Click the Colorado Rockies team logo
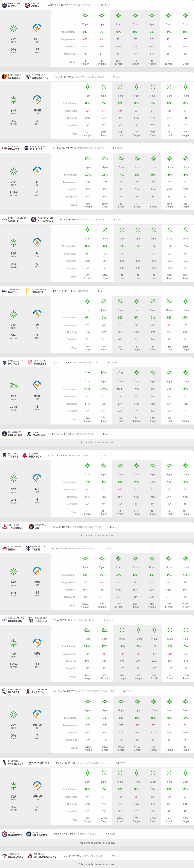Screen dimensions: 194x868 (30, 620)
